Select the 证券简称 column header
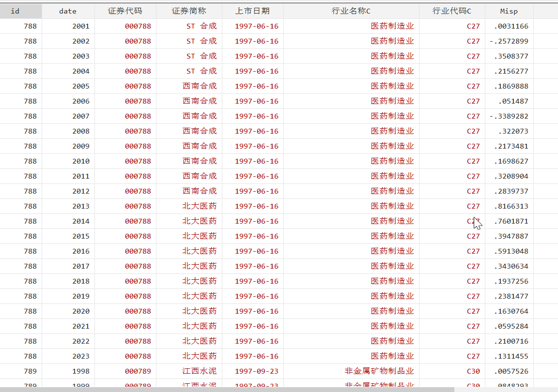Viewport: 558px width, 392px height. 189,11
